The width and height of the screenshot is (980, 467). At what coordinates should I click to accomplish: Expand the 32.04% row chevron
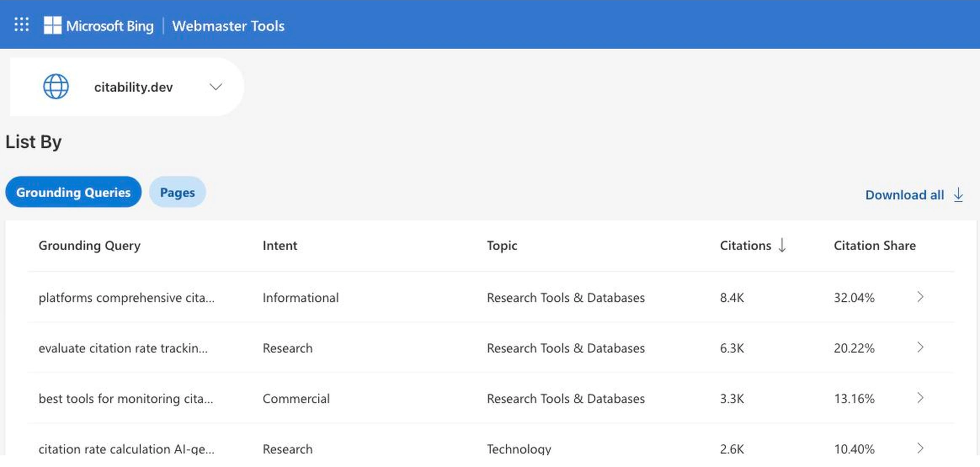(x=920, y=297)
